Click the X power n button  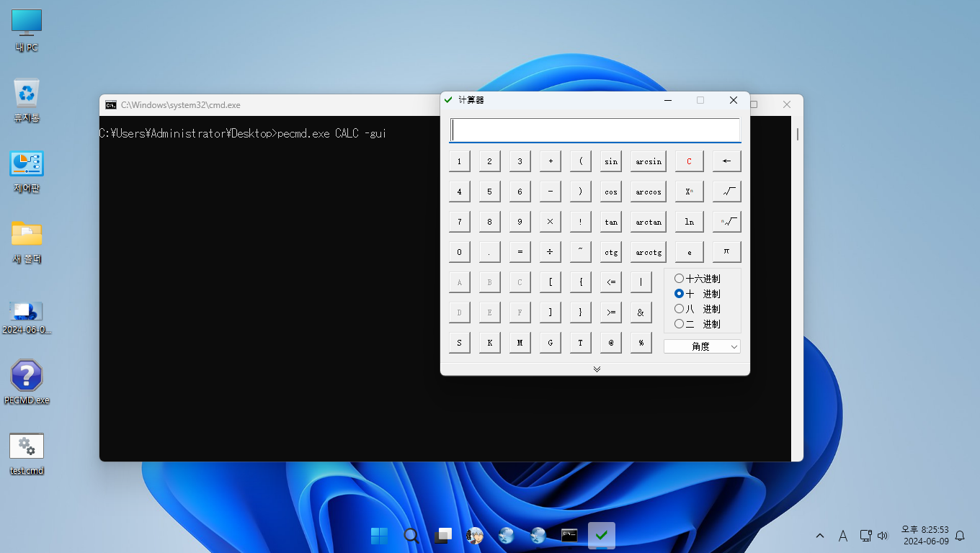coord(689,192)
